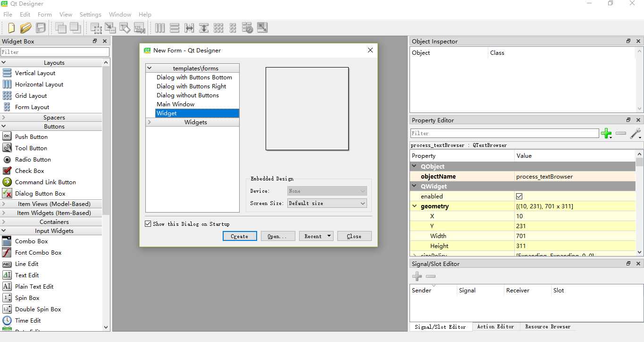Click the Break Layout toolbar icon

[x=248, y=28]
